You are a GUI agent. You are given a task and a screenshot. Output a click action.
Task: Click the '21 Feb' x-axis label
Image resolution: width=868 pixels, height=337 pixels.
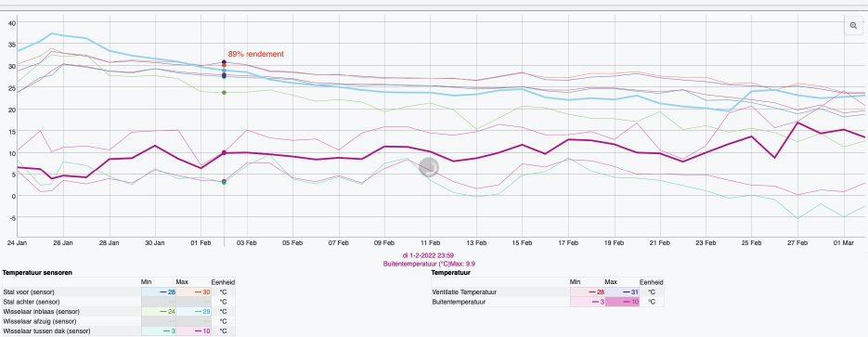tap(660, 243)
